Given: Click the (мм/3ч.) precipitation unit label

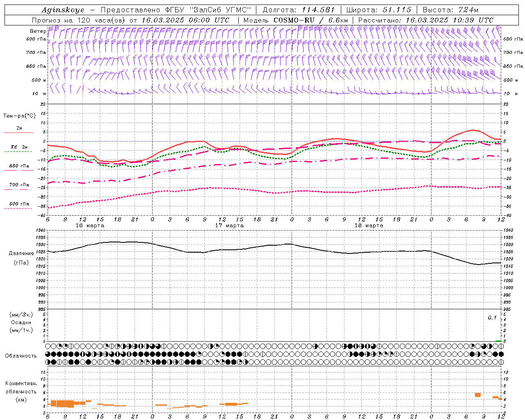Looking at the screenshot, I should click(x=21, y=315).
